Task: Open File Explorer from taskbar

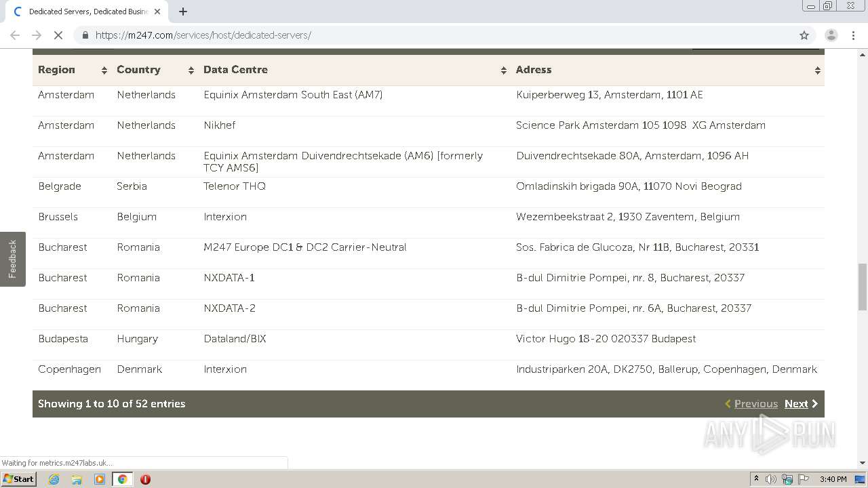Action: point(77,479)
